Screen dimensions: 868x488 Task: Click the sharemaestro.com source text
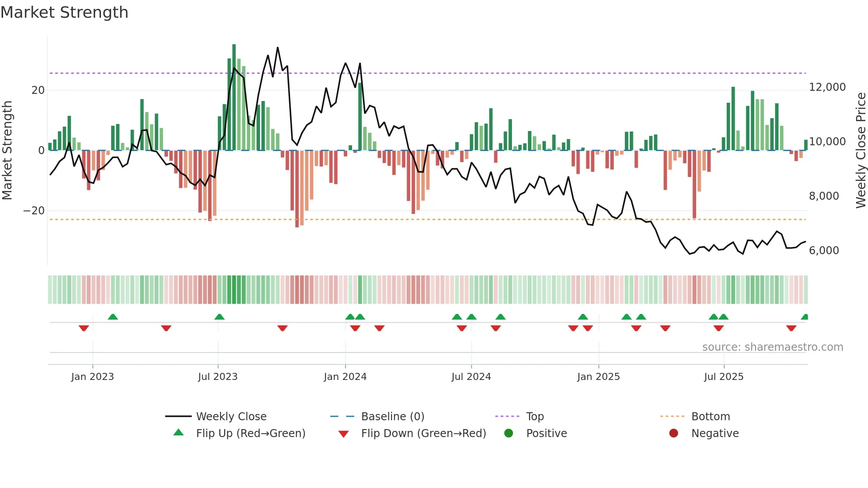772,347
